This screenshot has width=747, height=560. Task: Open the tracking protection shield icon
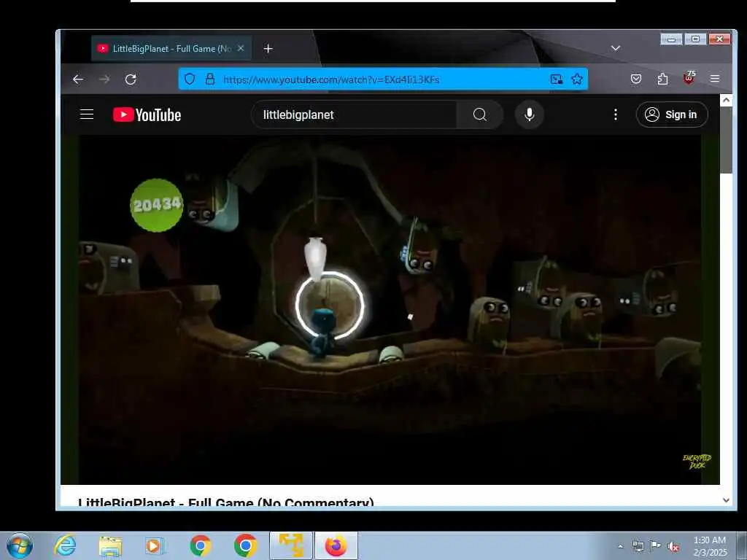190,79
